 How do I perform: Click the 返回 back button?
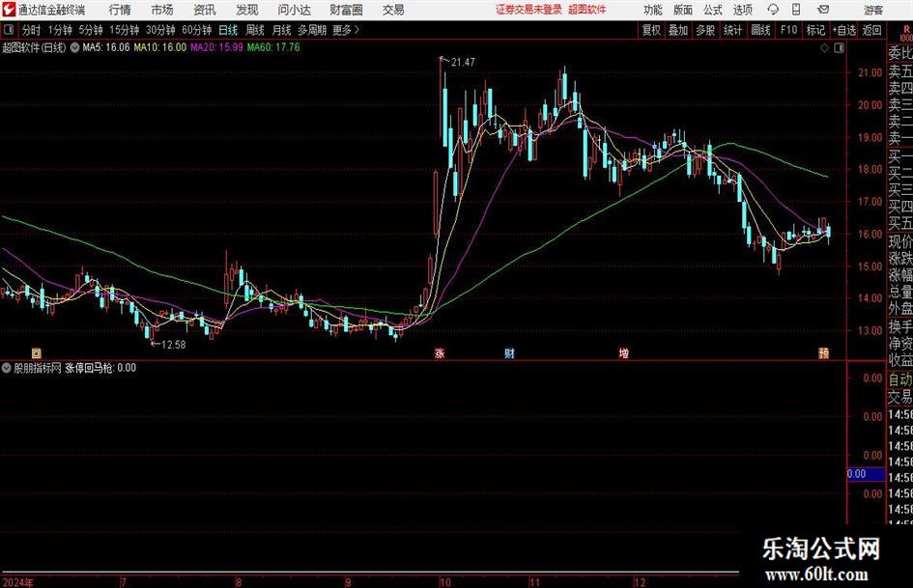pos(871,30)
